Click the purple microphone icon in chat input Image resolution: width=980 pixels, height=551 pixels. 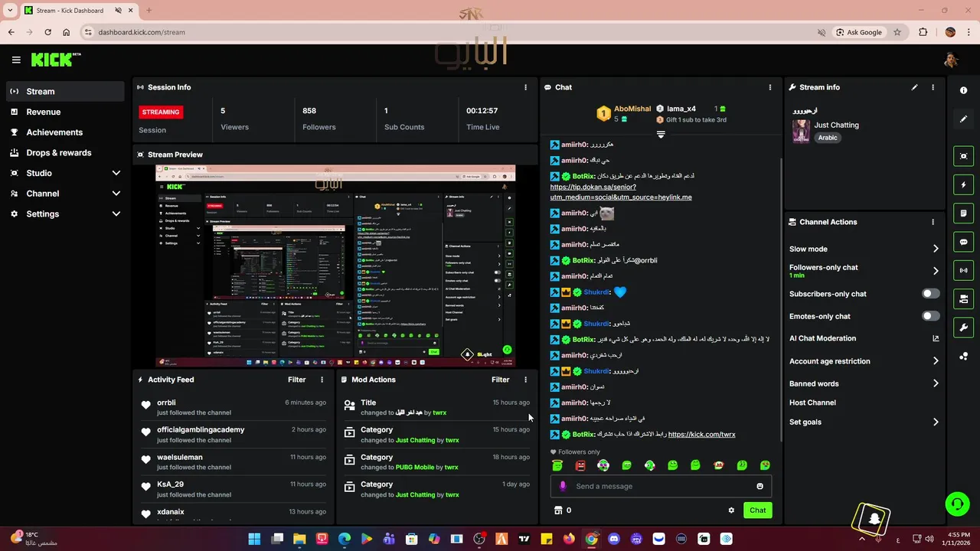tap(563, 486)
